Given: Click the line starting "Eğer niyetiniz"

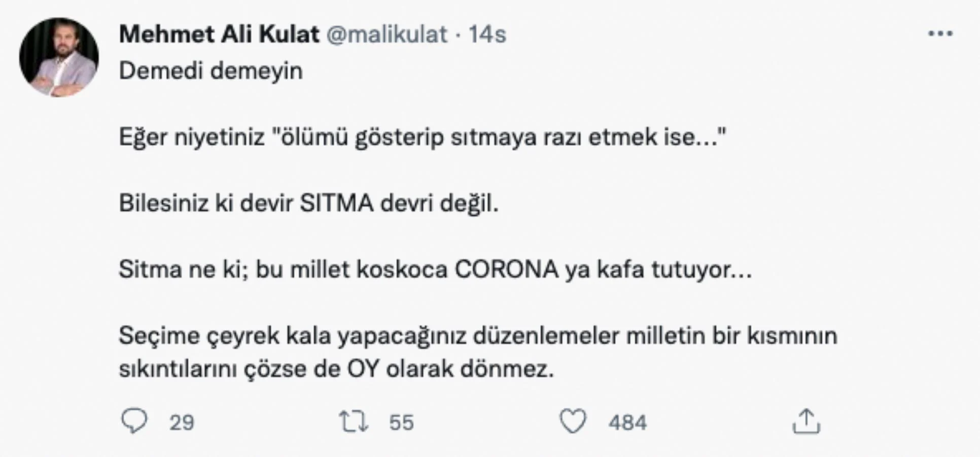Looking at the screenshot, I should (x=422, y=137).
